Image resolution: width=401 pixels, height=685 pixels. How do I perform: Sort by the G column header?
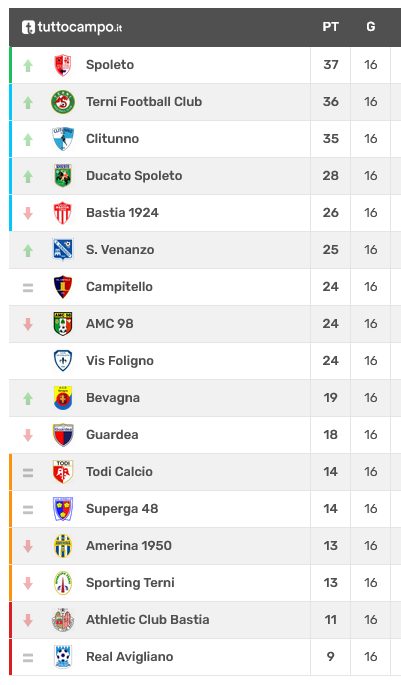click(x=370, y=27)
